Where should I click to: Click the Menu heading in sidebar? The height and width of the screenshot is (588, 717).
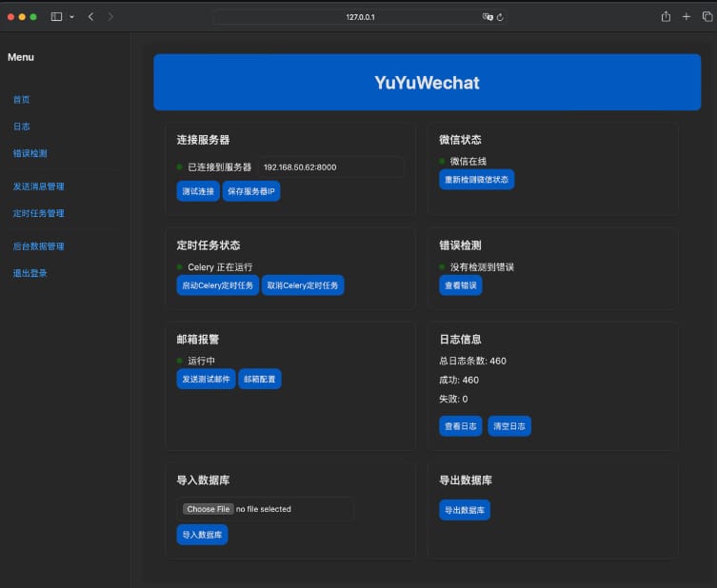[21, 57]
